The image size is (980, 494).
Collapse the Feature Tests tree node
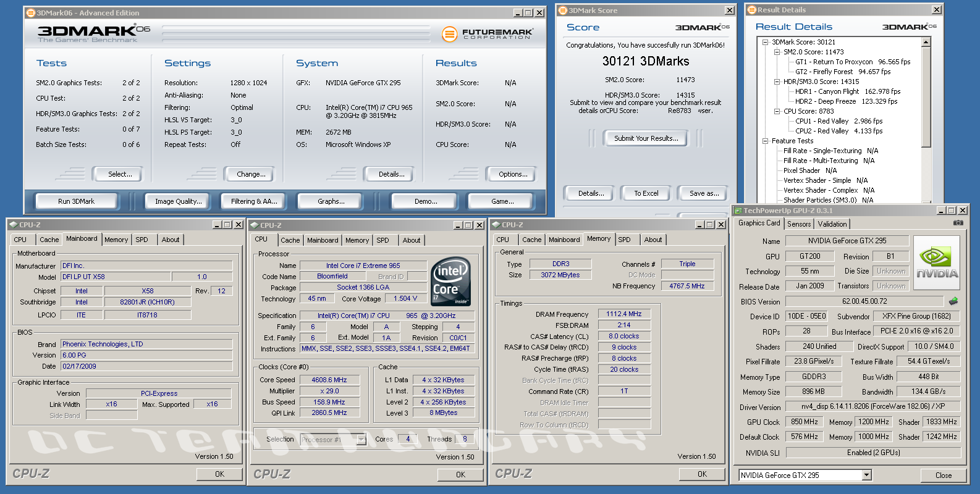click(765, 141)
